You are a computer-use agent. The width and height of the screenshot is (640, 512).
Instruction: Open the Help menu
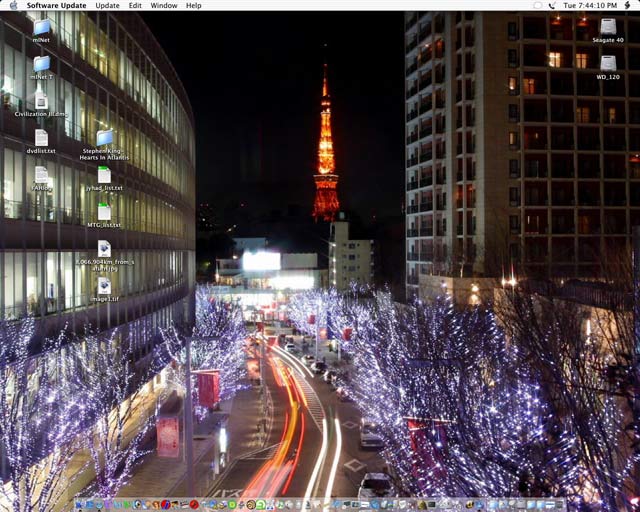193,5
